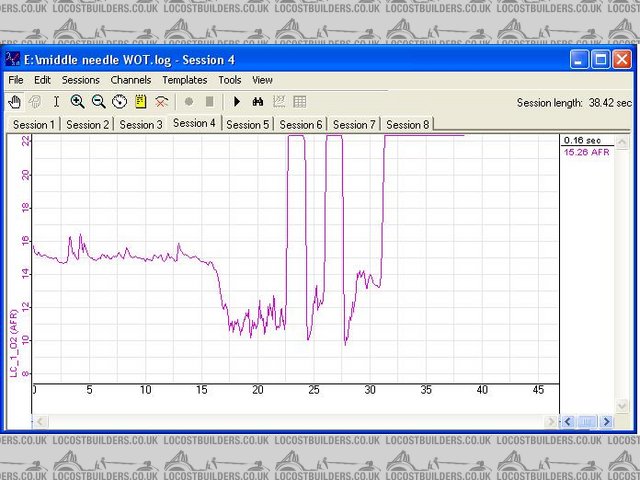Image resolution: width=640 pixels, height=480 pixels.
Task: Expand the Templates menu
Action: 185,80
